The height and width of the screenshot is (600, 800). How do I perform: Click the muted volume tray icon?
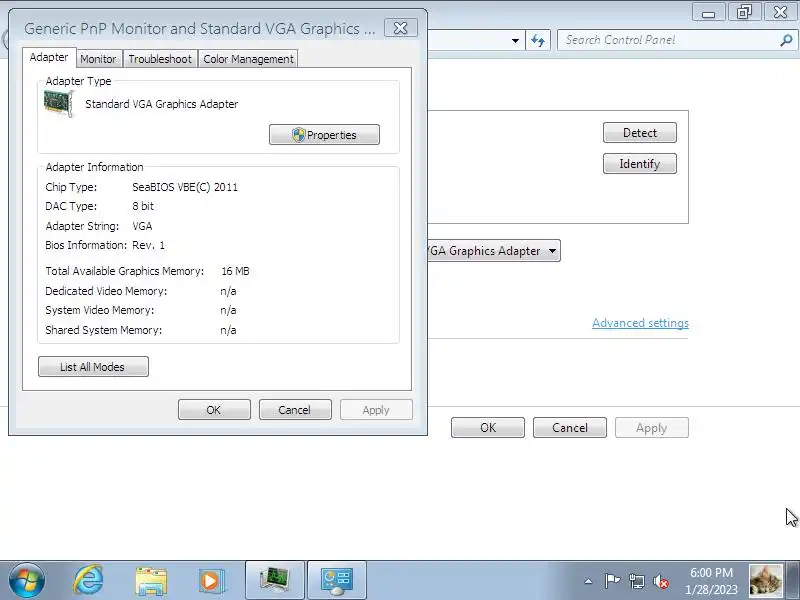coord(661,581)
